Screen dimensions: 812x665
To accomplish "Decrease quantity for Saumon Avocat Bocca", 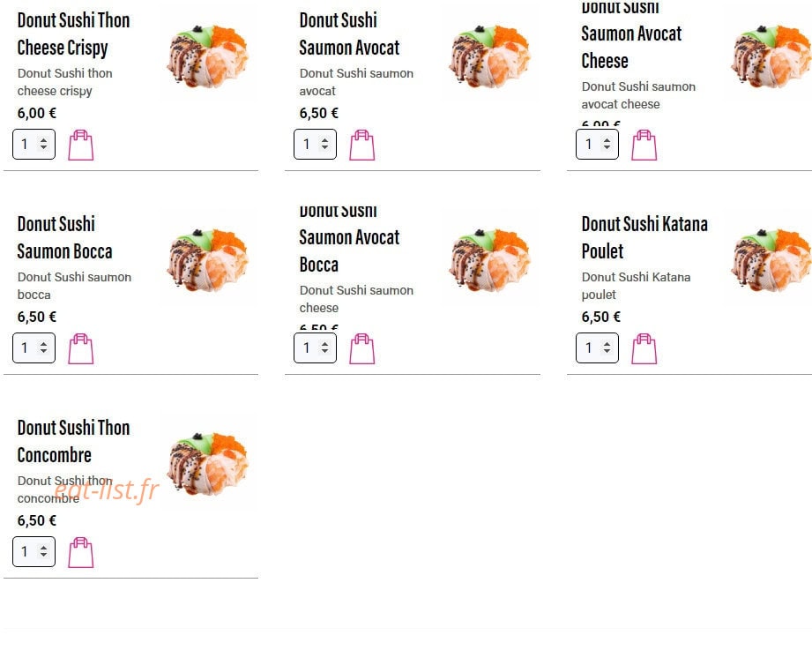I will click(x=324, y=352).
